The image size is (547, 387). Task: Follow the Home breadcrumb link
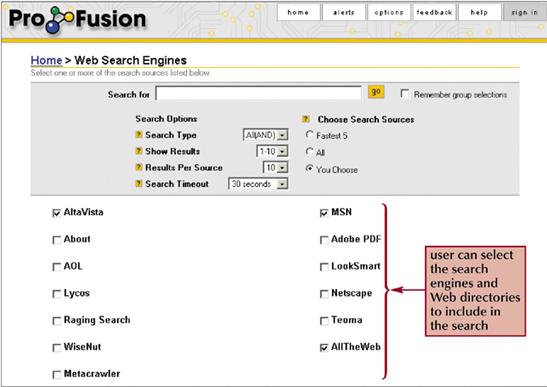click(46, 60)
